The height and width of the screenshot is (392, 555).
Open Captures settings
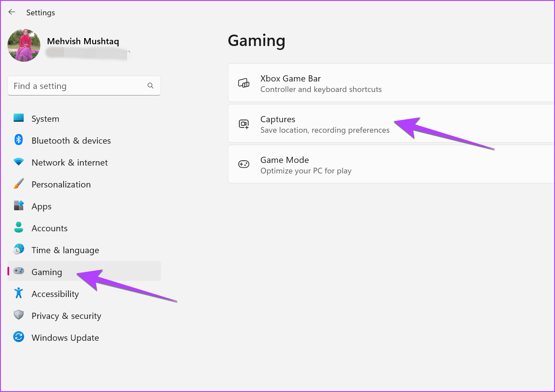click(x=391, y=124)
